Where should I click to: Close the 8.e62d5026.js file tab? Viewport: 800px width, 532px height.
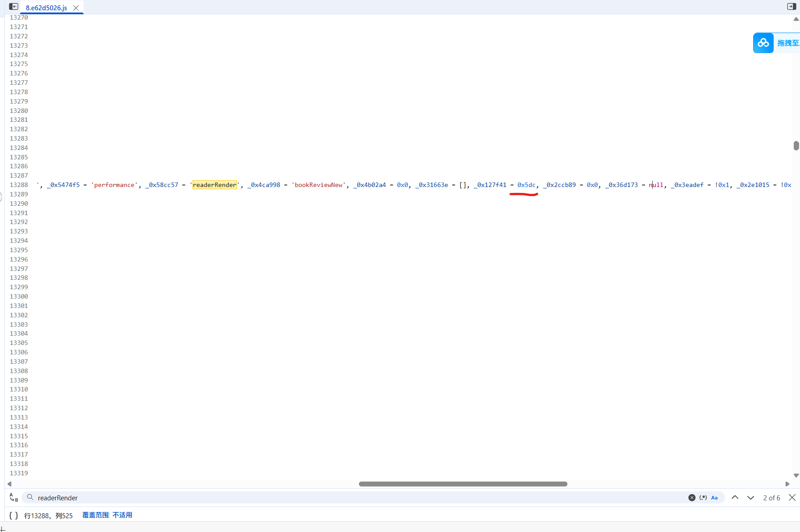[x=76, y=8]
